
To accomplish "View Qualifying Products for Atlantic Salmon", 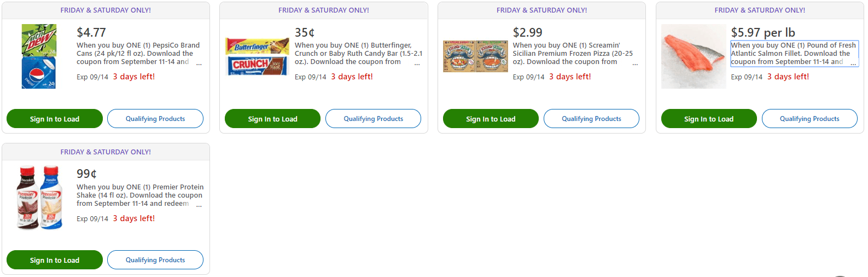I will pyautogui.click(x=809, y=119).
